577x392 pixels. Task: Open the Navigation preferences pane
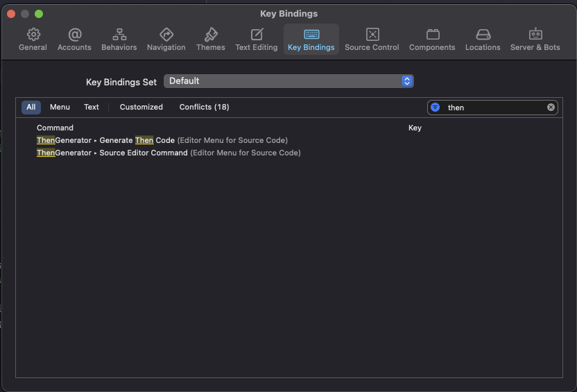point(166,40)
